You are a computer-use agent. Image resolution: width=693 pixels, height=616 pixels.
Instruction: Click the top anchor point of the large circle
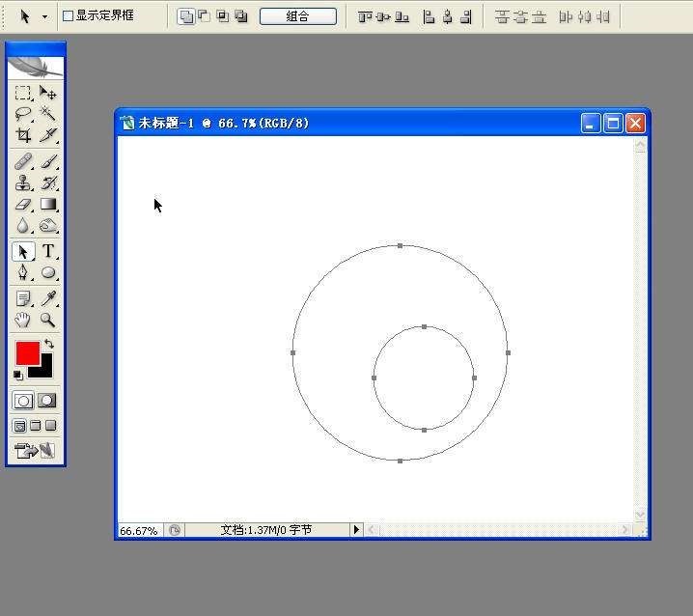[x=401, y=246]
